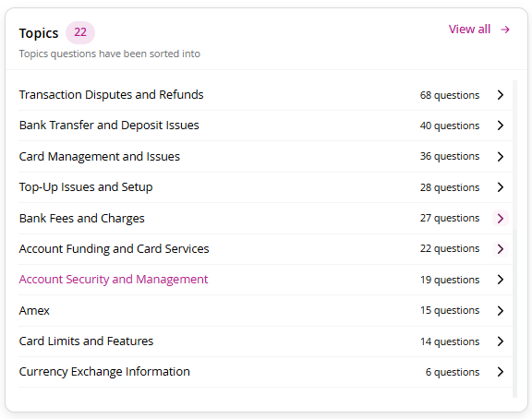This screenshot has height=419, width=532.
Task: Click the subtitle 'Topics questions have been sorted into'
Action: tap(110, 54)
